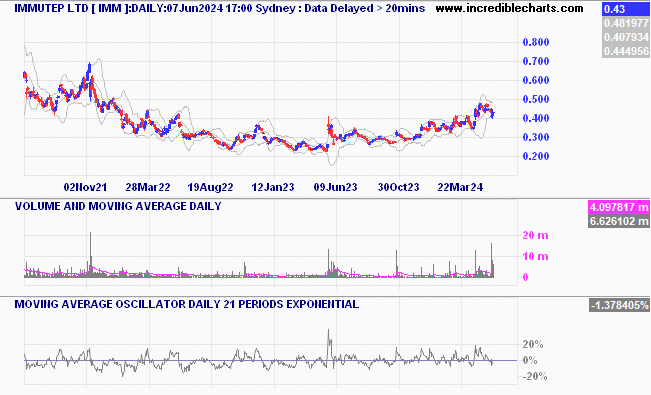
Task: Select the 6.626102 m volume average value
Action: (619, 221)
